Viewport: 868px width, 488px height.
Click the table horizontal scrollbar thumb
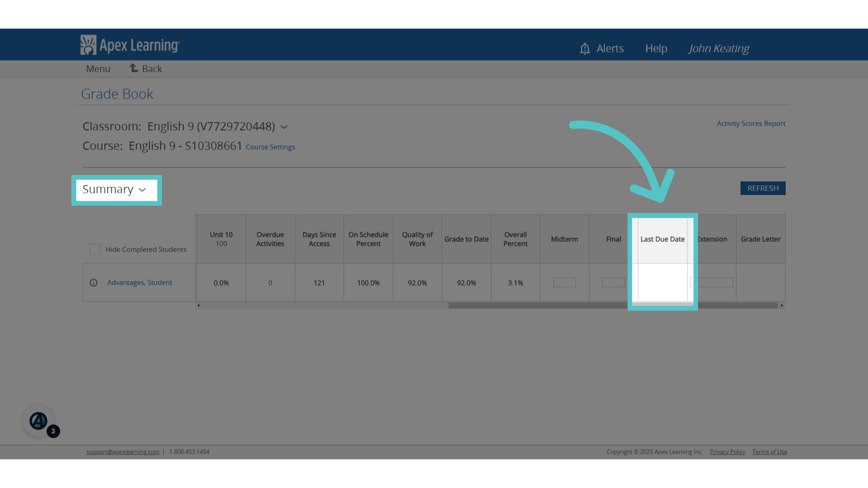click(613, 305)
